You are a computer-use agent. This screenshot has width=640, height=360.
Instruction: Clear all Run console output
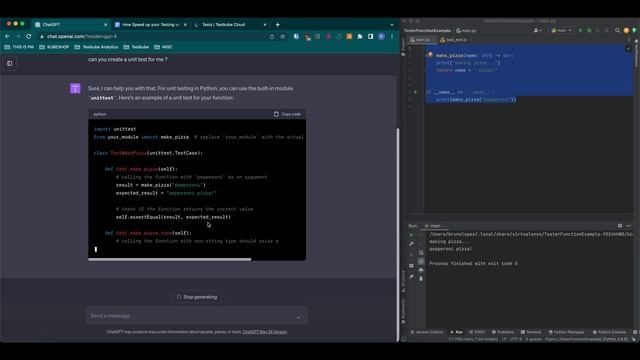pyautogui.click(x=421, y=278)
